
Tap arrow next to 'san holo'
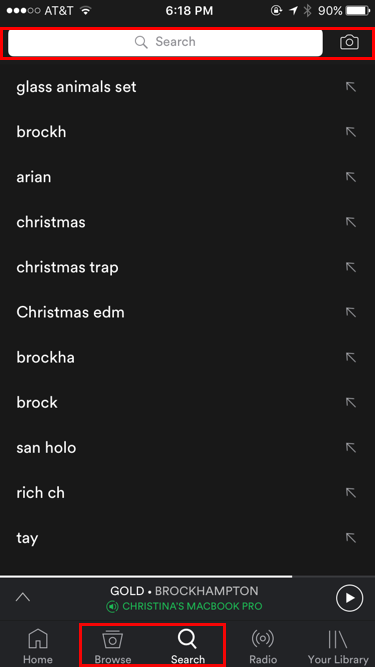[350, 448]
